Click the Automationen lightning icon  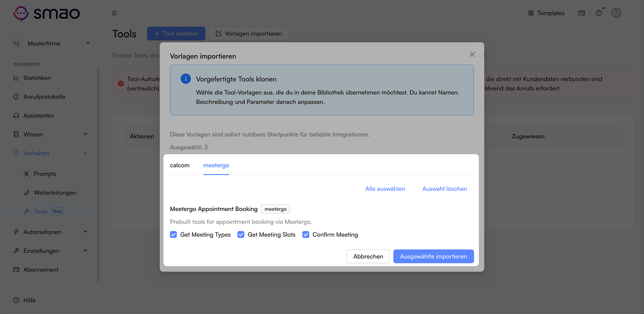16,232
